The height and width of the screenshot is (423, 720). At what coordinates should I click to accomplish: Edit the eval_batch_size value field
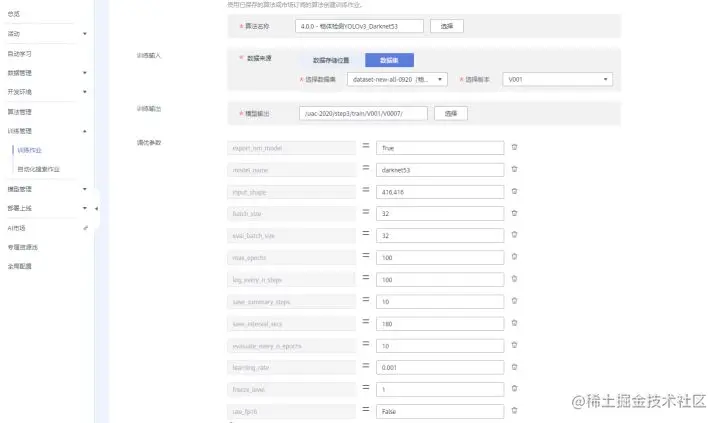click(440, 236)
